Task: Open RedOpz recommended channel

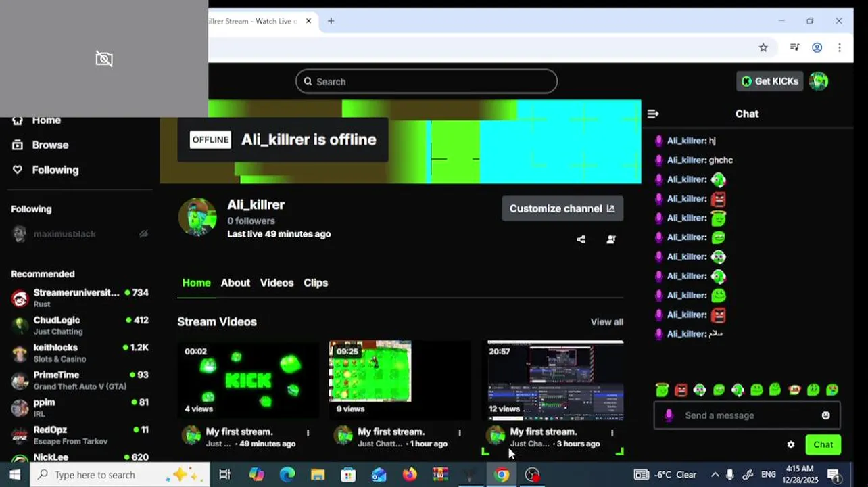Action: 80,435
